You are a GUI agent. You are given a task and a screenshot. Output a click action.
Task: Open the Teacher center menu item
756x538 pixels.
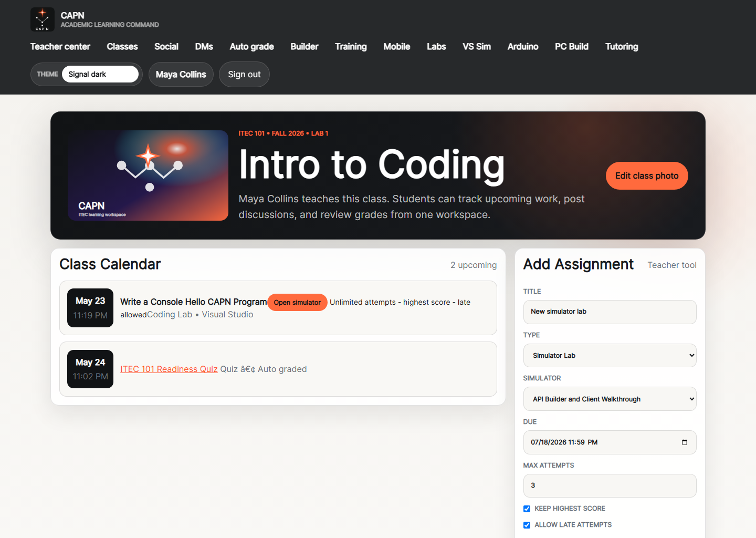click(60, 47)
